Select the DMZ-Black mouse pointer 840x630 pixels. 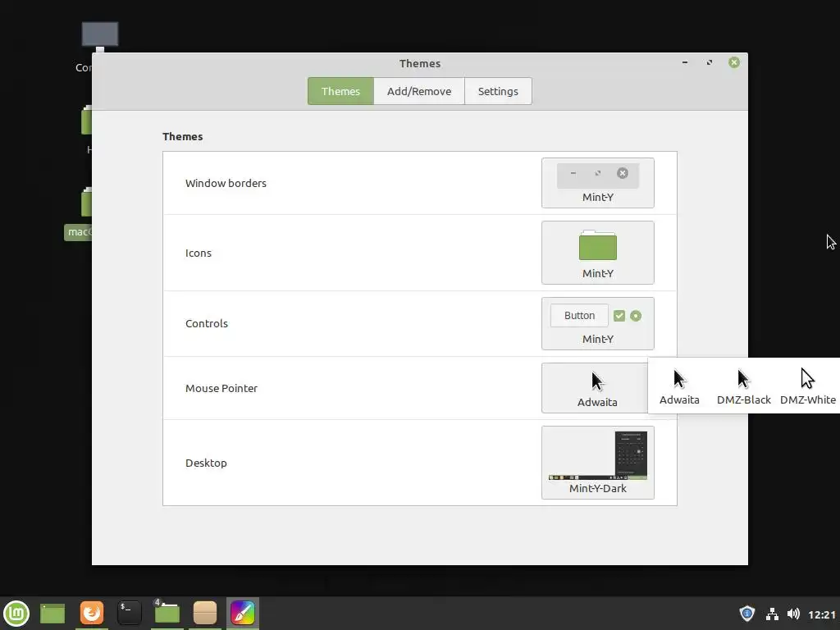coord(743,387)
